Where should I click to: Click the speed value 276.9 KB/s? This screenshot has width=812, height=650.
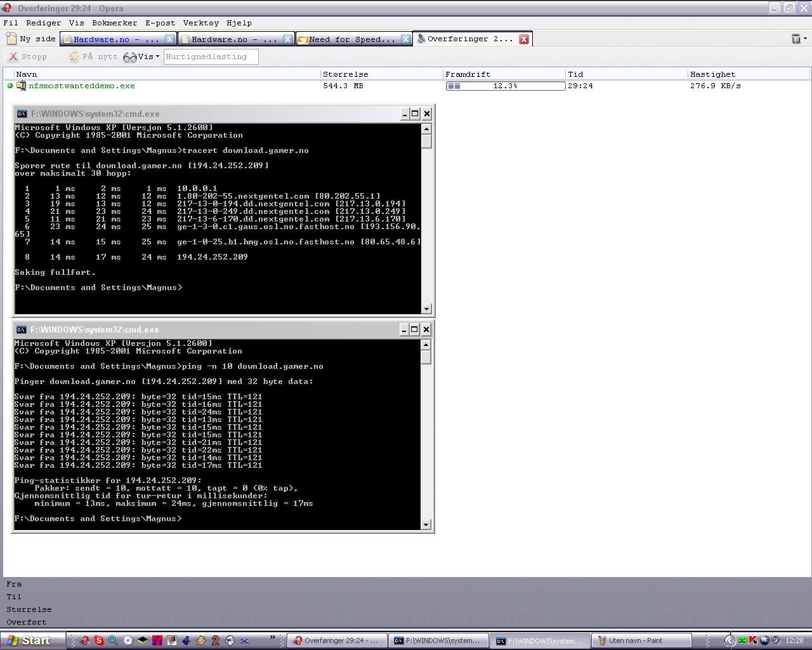(716, 86)
